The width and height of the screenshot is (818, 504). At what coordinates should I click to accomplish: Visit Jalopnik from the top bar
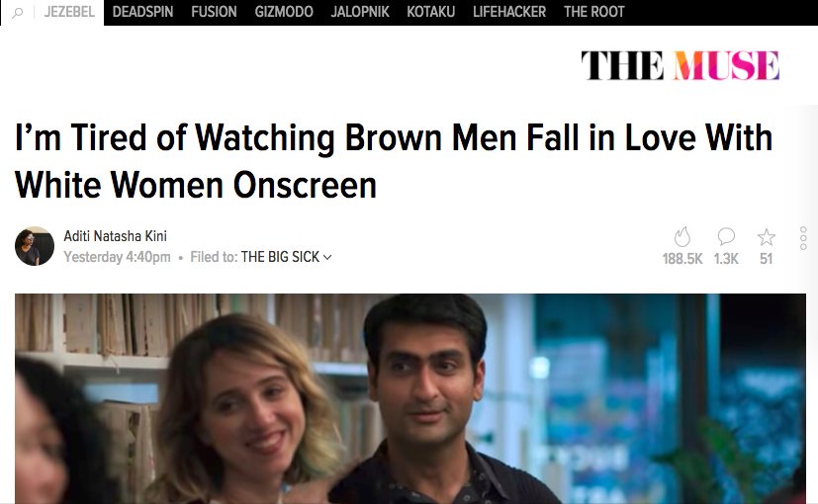(x=360, y=12)
